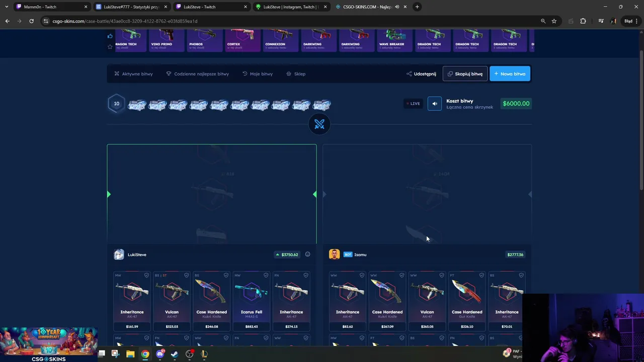
Task: Click the browser back arrow
Action: [7, 21]
